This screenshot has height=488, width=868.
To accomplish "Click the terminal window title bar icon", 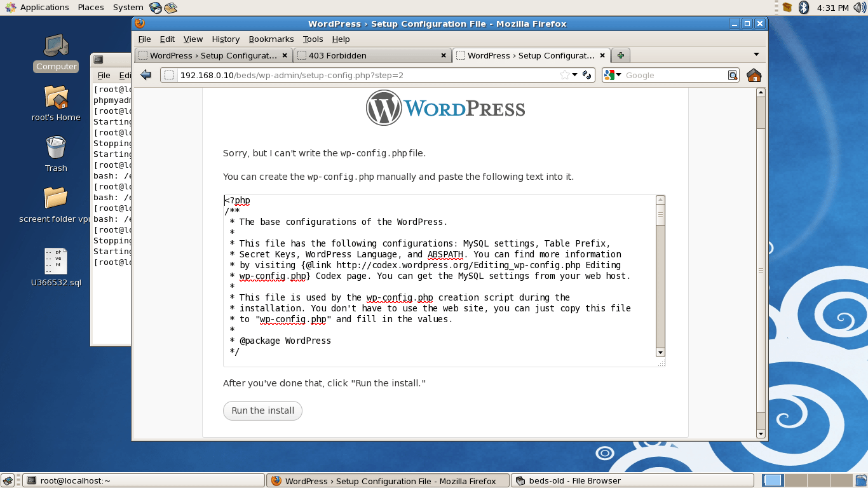I will 98,60.
